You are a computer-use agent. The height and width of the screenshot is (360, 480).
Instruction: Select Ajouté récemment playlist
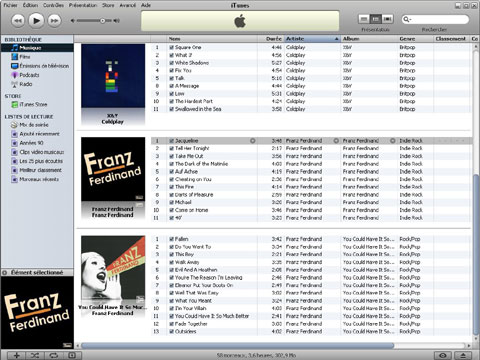pyautogui.click(x=37, y=134)
